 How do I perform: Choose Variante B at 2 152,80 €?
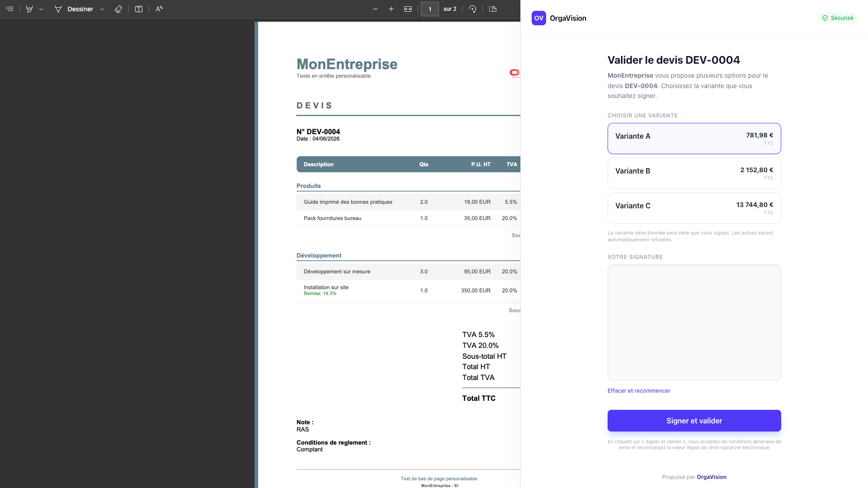[x=694, y=173]
